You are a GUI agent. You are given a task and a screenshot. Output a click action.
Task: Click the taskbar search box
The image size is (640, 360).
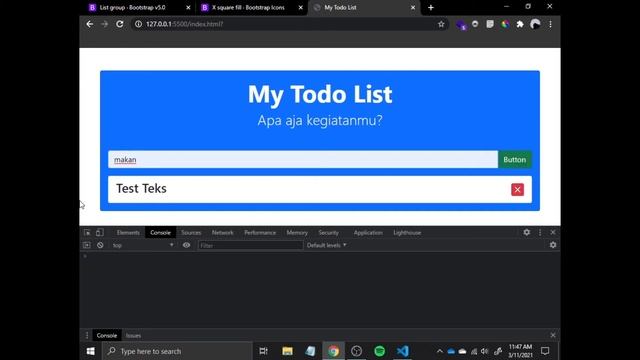(x=177, y=351)
